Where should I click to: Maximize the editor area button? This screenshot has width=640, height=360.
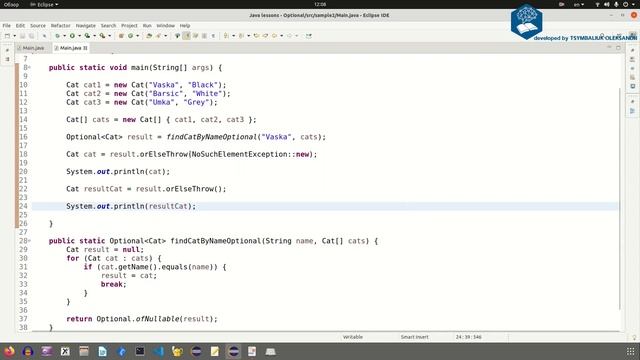tap(618, 48)
